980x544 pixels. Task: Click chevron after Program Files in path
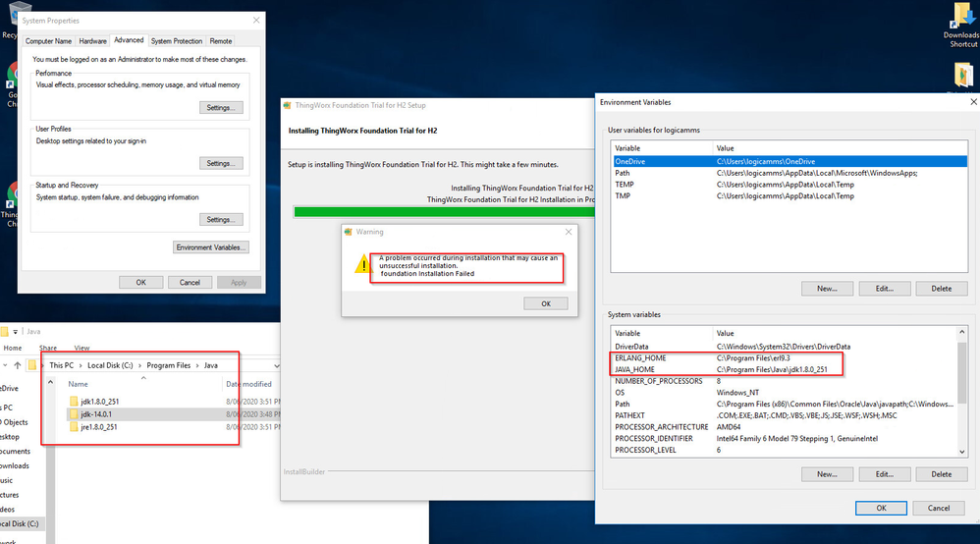pos(197,366)
